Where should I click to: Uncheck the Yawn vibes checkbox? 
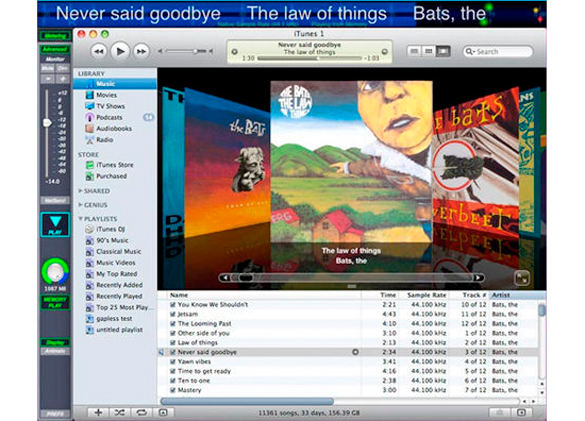[173, 362]
